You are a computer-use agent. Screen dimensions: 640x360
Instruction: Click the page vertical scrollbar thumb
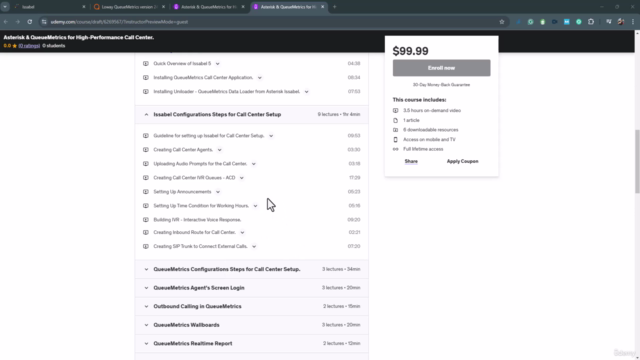tap(637, 161)
